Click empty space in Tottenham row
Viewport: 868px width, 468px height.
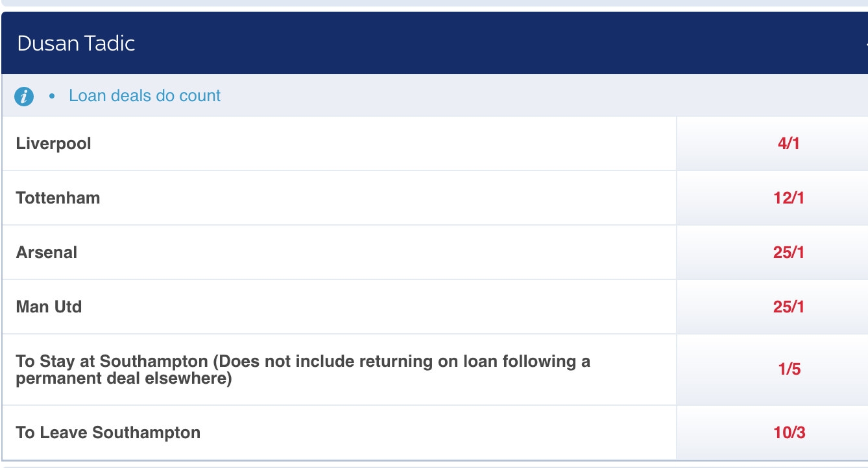coord(389,198)
